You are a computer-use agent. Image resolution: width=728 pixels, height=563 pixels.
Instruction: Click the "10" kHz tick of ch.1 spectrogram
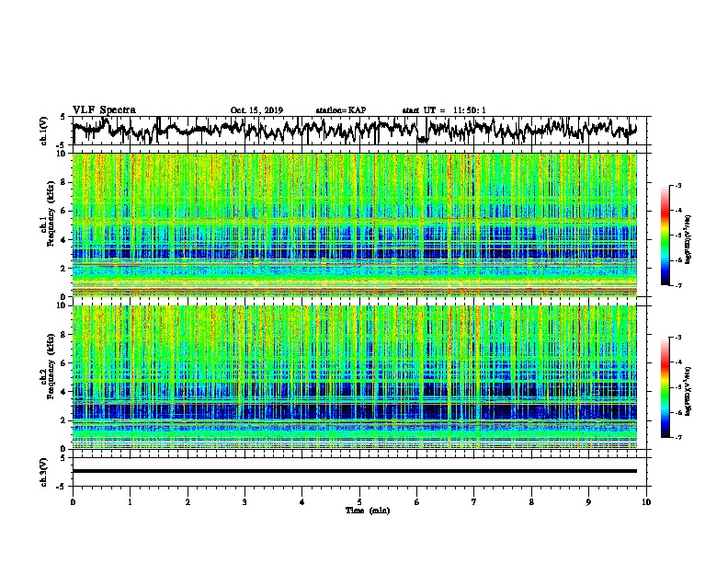[x=63, y=154]
